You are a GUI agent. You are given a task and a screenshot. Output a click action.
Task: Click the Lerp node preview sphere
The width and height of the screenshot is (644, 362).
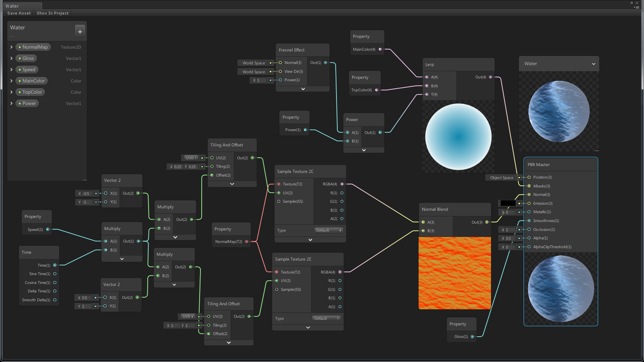pos(458,137)
